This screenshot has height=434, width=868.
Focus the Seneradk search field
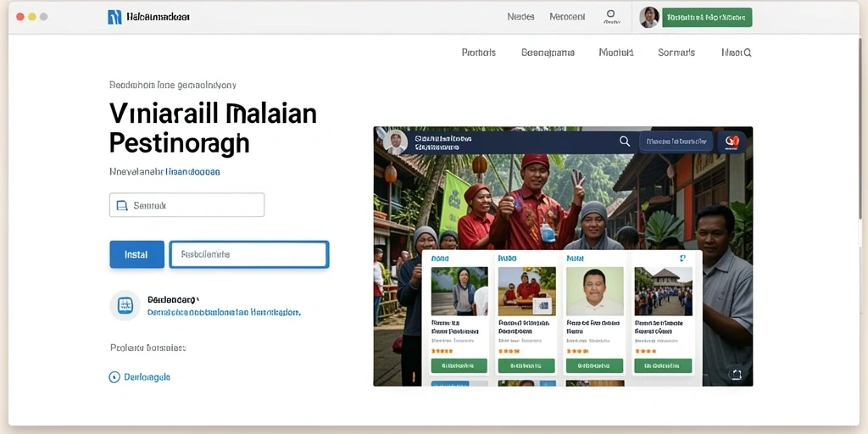tap(186, 205)
